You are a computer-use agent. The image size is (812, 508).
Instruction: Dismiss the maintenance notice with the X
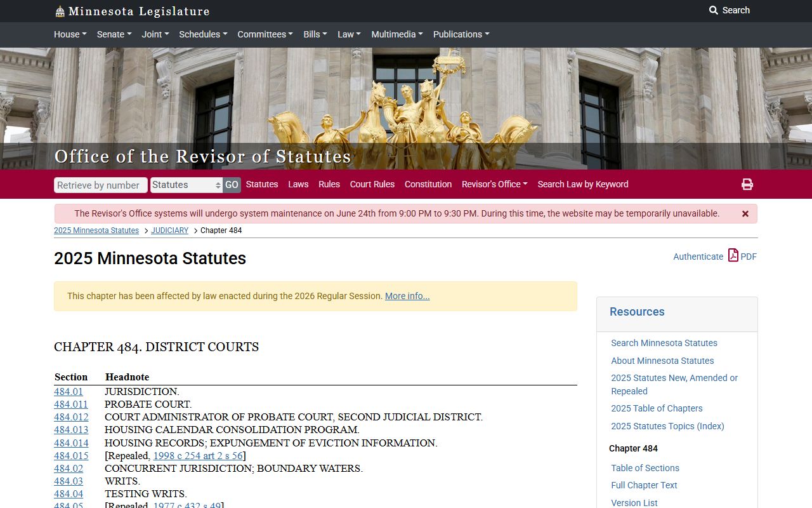[745, 214]
